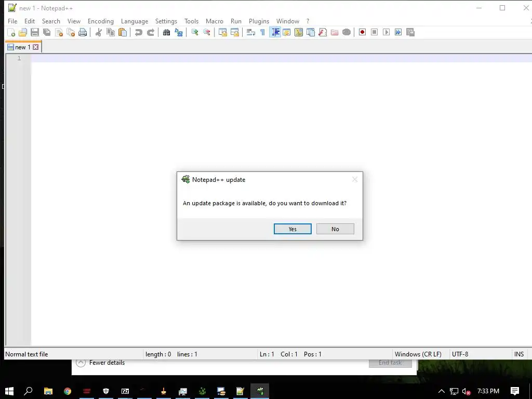This screenshot has width=532, height=399.
Task: Click the Windows (CR LF) status bar entry
Action: point(418,354)
